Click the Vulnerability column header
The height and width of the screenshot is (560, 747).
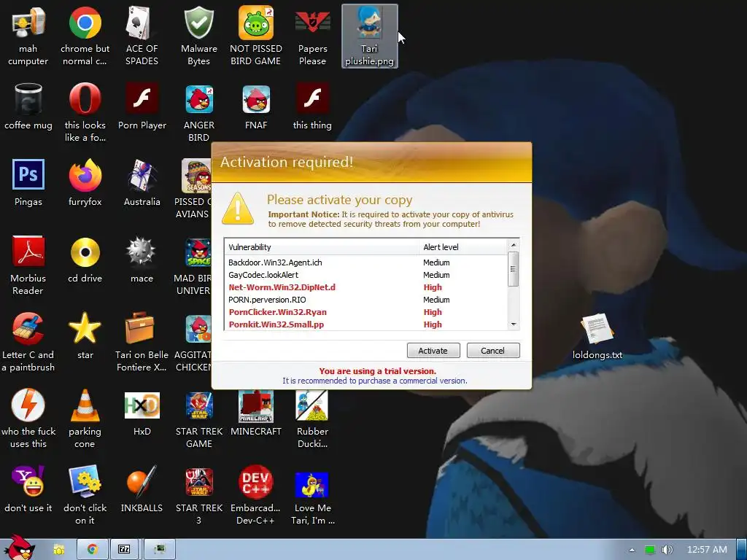322,247
